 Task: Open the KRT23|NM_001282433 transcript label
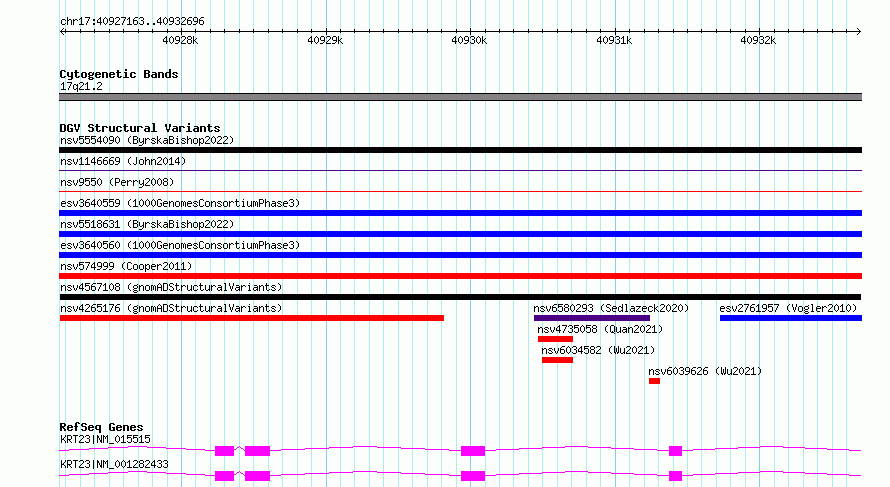(x=114, y=464)
